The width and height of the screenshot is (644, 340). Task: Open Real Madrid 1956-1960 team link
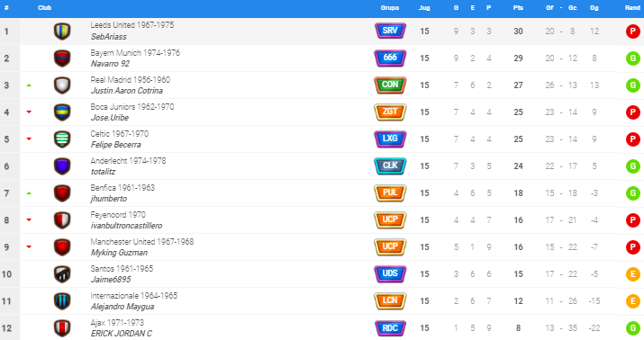131,80
